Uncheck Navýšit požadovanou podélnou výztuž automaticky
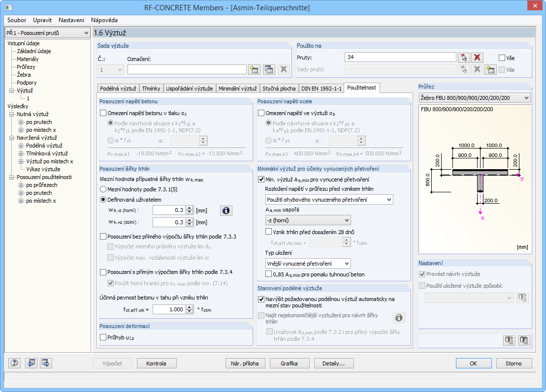546x392 pixels. [261, 299]
